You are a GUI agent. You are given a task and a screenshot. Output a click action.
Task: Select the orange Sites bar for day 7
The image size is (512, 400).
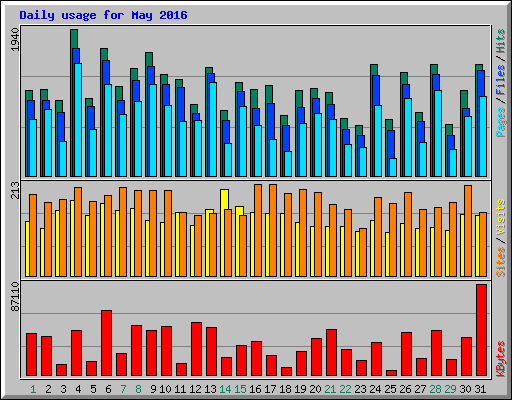pos(123,232)
